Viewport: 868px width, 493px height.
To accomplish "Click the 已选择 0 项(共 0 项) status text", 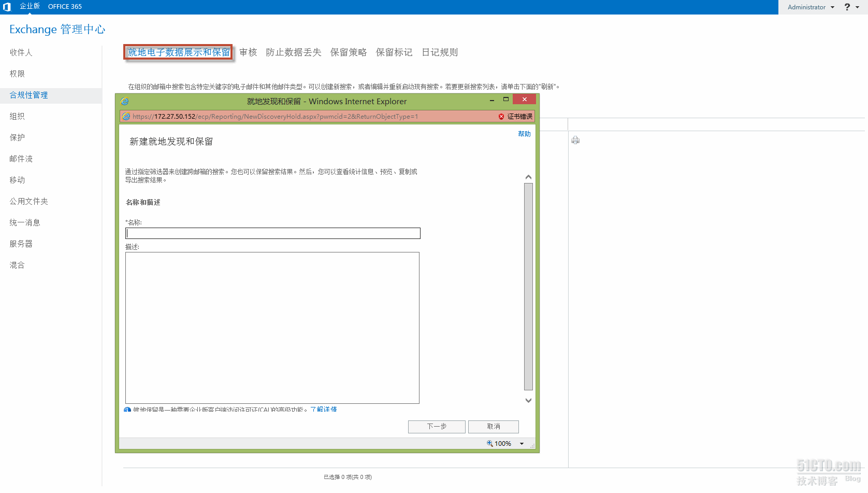I will pyautogui.click(x=348, y=477).
